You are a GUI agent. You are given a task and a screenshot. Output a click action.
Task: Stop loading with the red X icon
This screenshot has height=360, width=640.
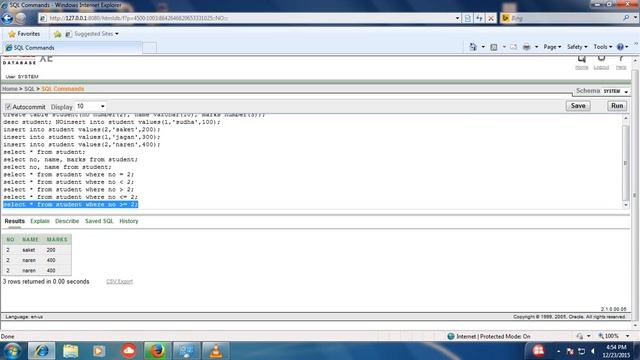pos(491,18)
